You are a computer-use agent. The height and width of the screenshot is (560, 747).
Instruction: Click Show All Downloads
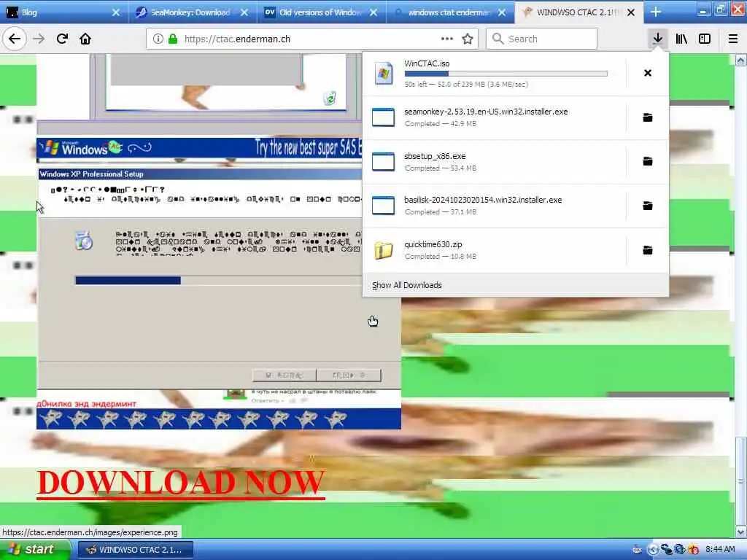[x=407, y=285]
